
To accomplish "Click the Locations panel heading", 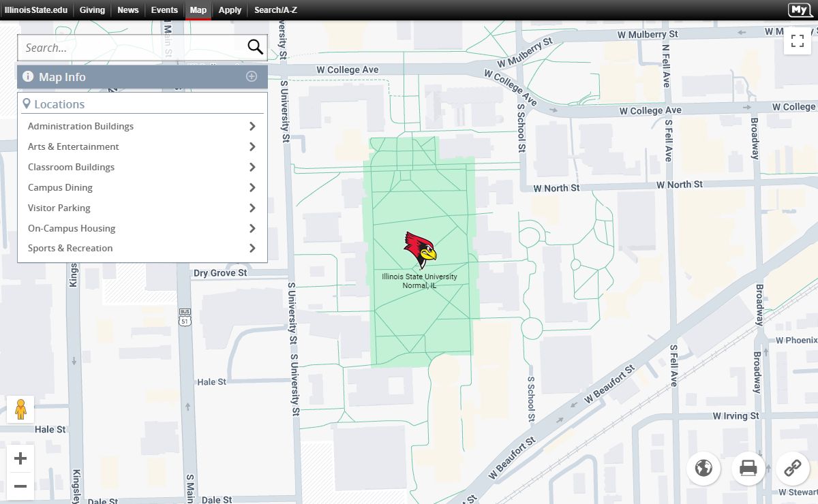I will [x=59, y=104].
